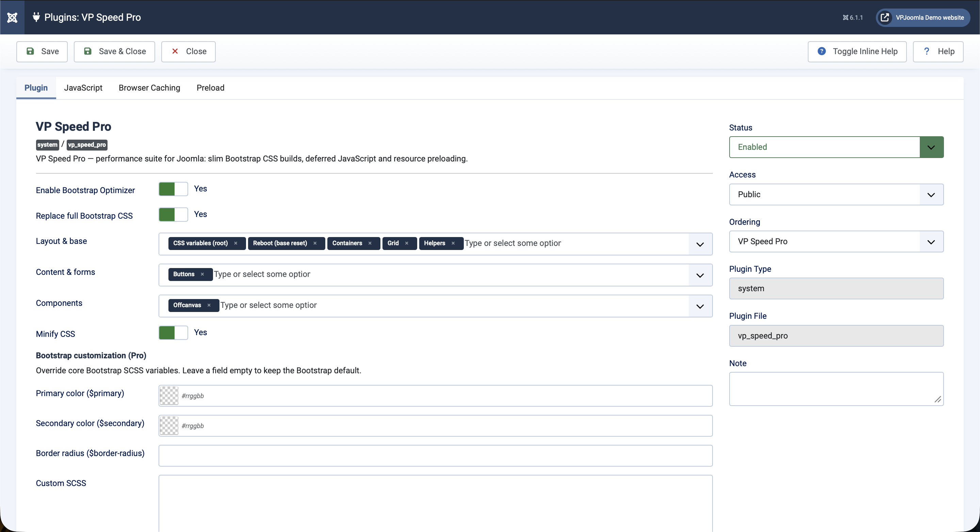This screenshot has width=980, height=532.
Task: Remove the Offcanvas tag
Action: point(209,306)
